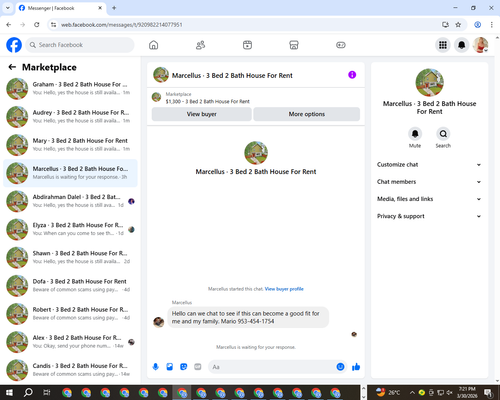Open the Audrey conversation
The width and height of the screenshot is (500, 400).
(70, 117)
